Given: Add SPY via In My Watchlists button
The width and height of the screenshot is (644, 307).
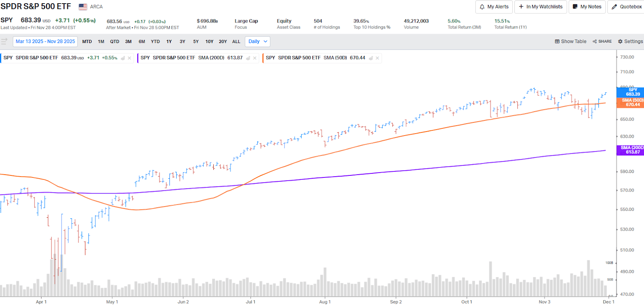Looking at the screenshot, I should (x=541, y=7).
